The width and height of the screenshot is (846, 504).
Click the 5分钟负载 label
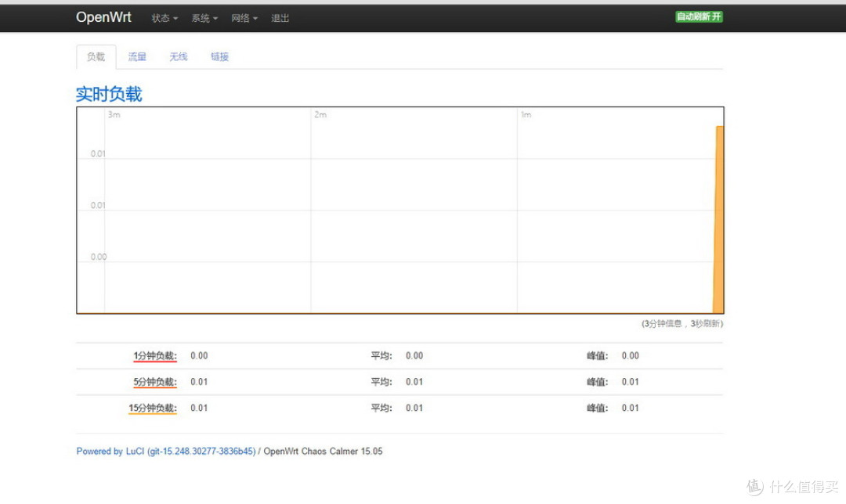point(154,381)
